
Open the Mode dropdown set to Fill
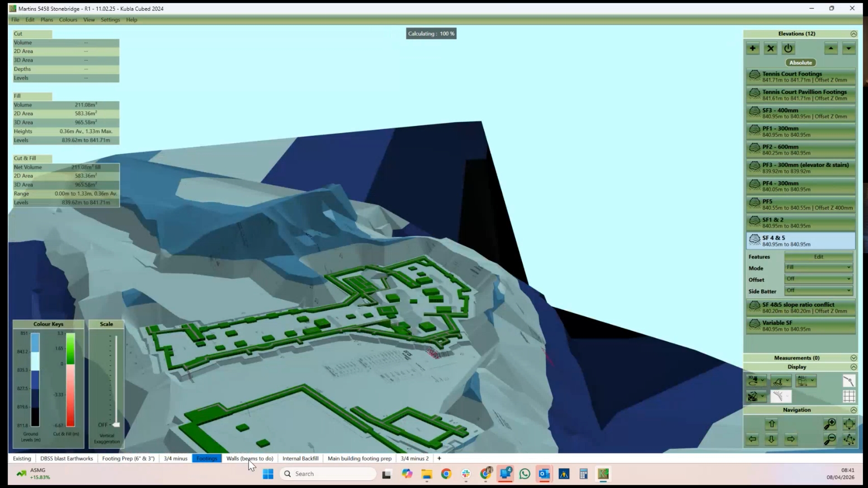tap(818, 267)
